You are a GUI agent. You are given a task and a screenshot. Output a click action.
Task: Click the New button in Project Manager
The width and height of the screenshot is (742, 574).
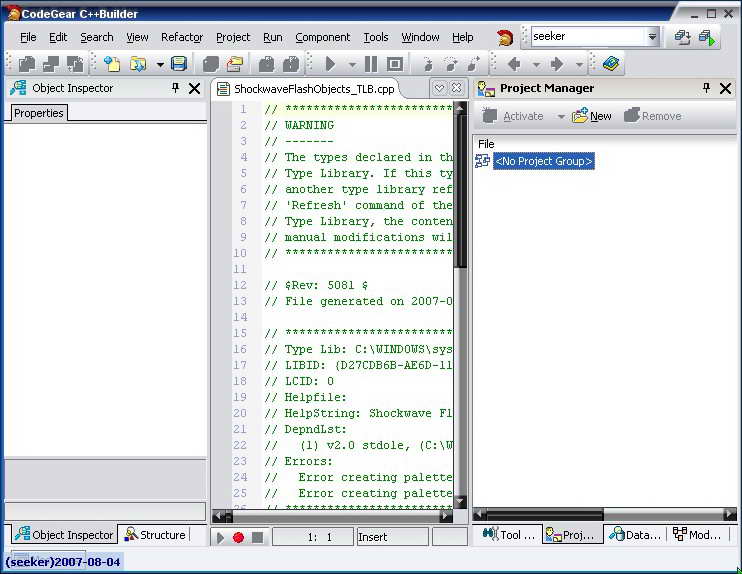coord(592,116)
